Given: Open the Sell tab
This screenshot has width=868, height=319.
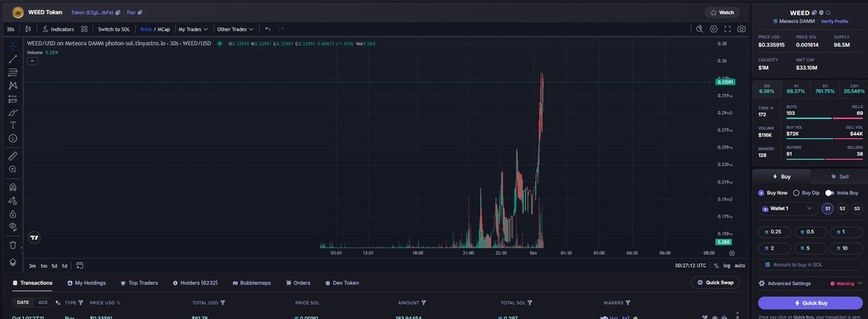Looking at the screenshot, I should [x=839, y=176].
